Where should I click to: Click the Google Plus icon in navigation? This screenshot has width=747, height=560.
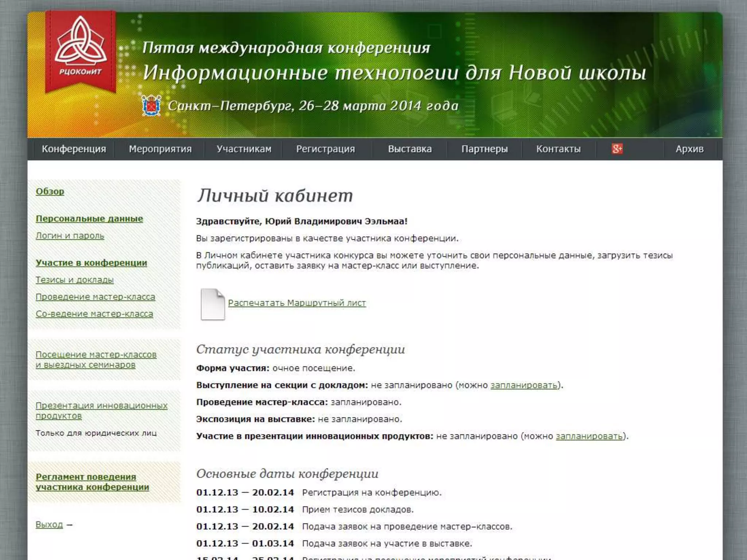coord(617,149)
